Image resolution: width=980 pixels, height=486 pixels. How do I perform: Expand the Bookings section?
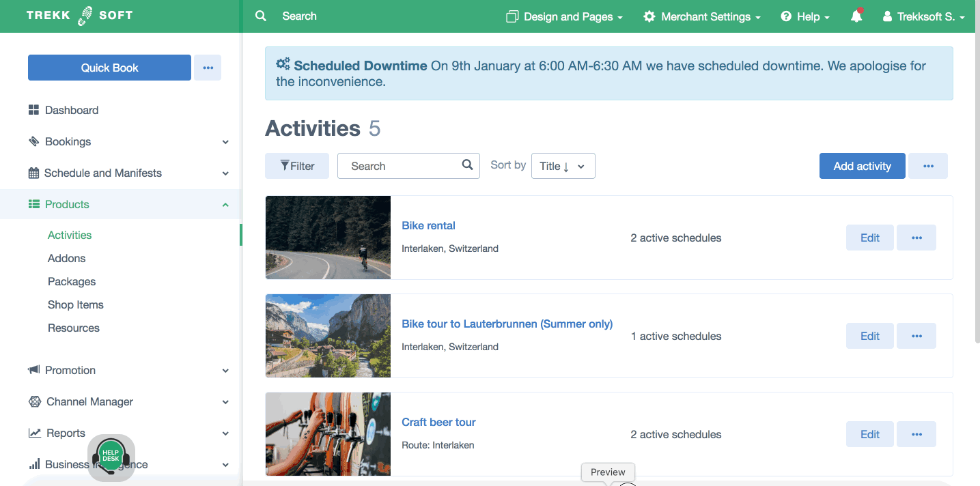[225, 142]
